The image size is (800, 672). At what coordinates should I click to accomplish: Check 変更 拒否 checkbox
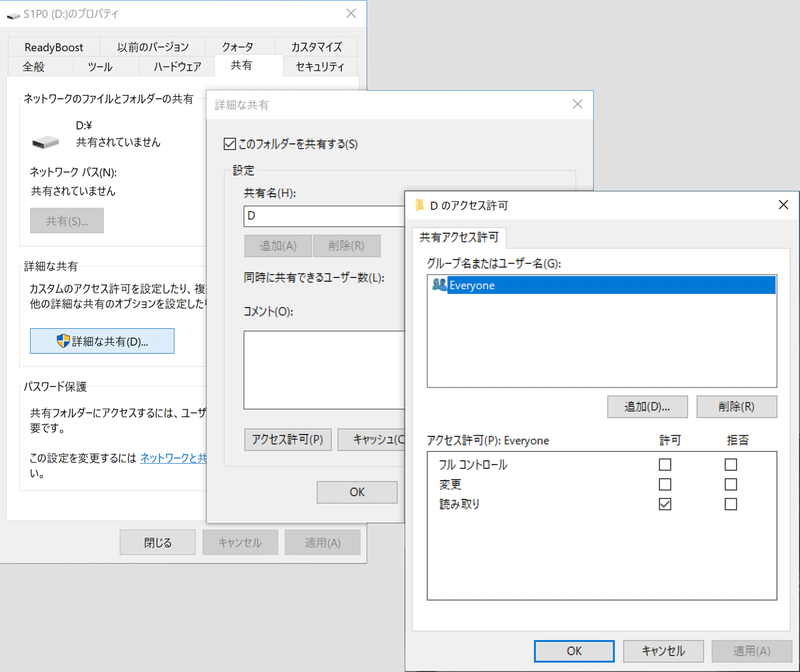pyautogui.click(x=731, y=484)
